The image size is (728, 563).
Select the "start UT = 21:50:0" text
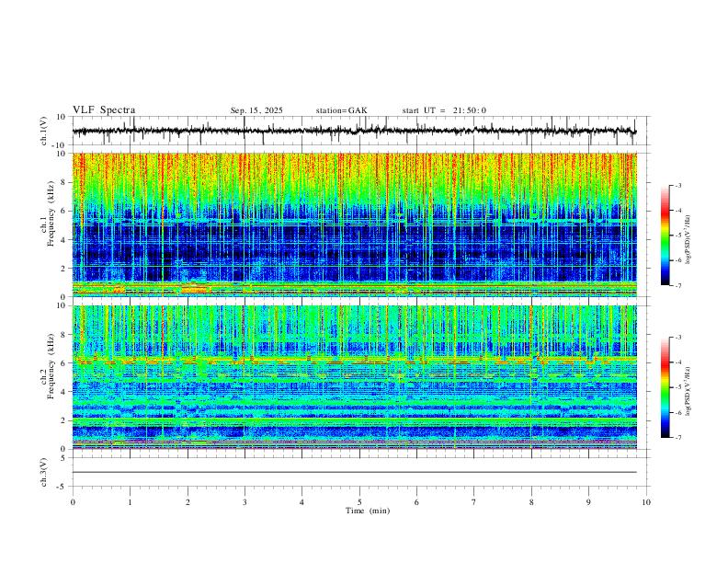coord(444,110)
